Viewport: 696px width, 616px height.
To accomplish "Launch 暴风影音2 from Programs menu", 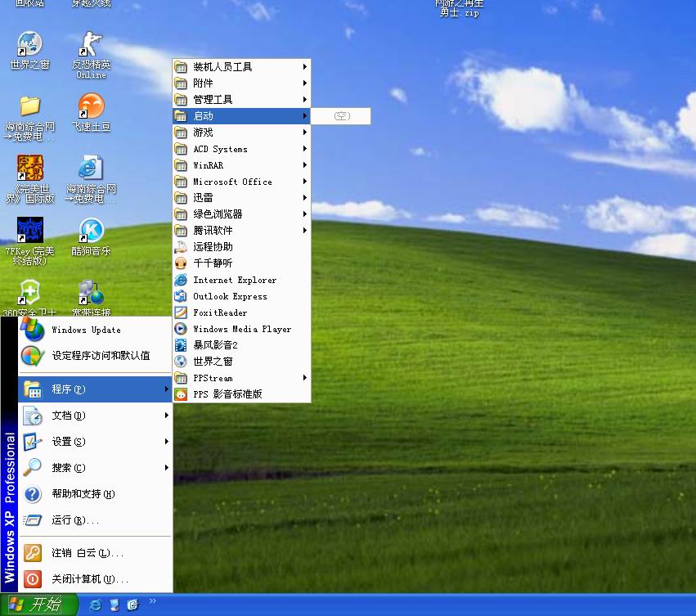I will (x=241, y=345).
